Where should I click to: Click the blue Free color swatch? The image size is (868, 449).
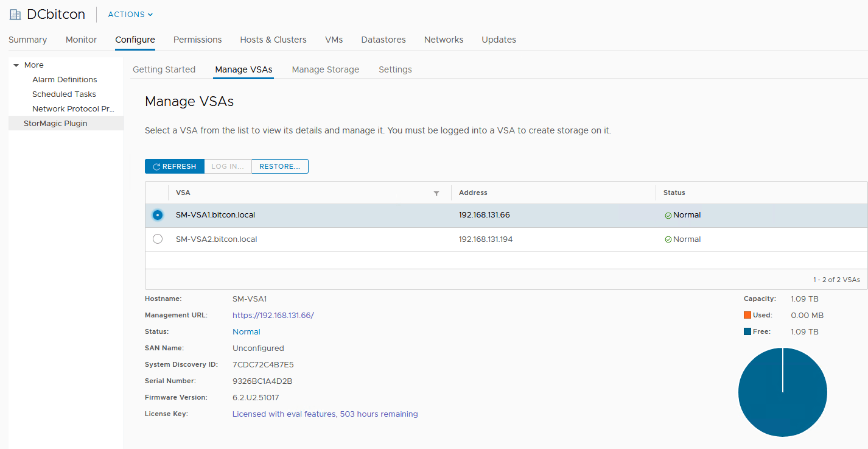click(747, 331)
